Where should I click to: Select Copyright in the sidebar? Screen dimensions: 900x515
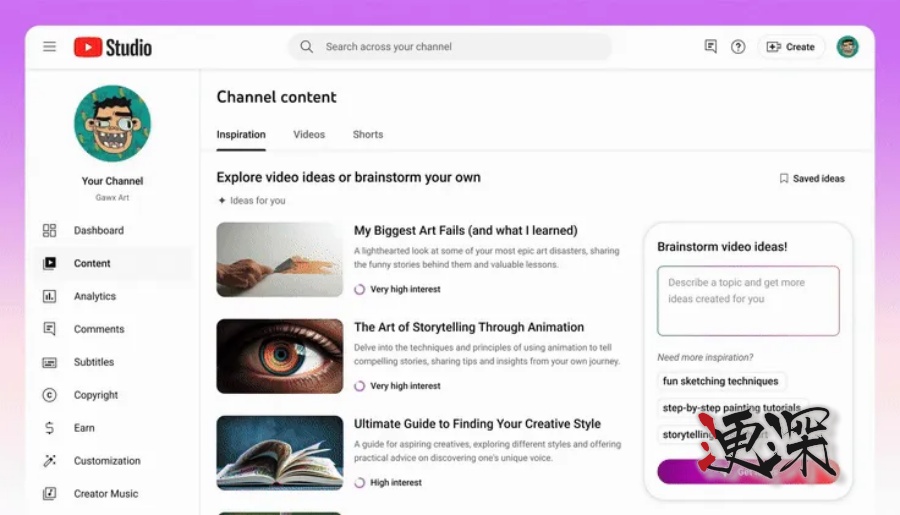(x=96, y=396)
